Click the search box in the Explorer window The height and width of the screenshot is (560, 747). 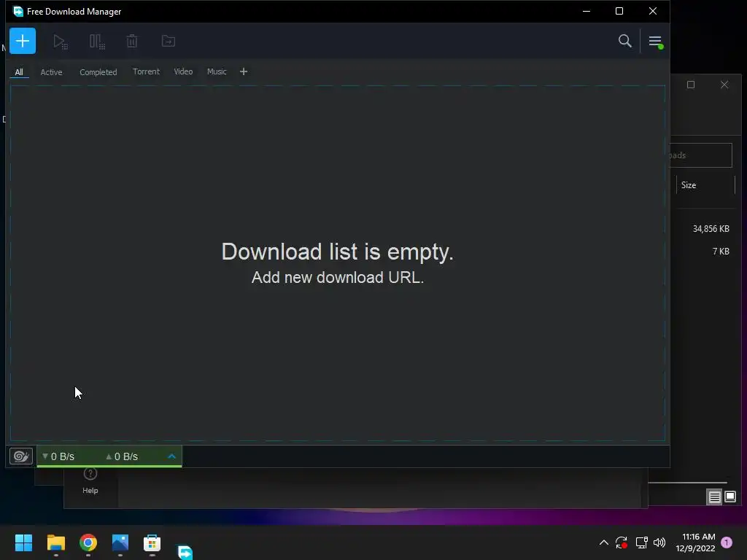coord(701,155)
